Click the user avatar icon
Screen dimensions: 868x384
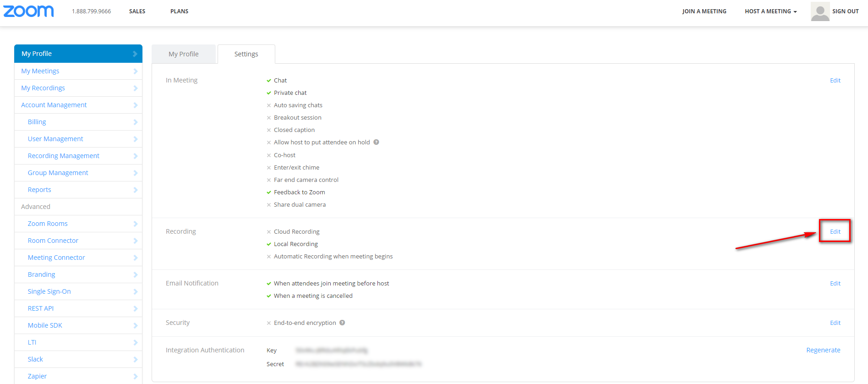click(x=820, y=11)
